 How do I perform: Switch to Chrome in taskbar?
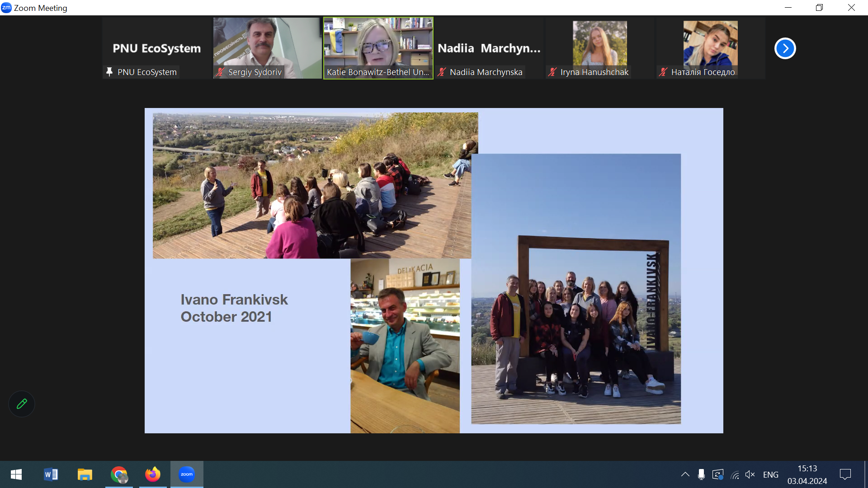[x=119, y=474]
